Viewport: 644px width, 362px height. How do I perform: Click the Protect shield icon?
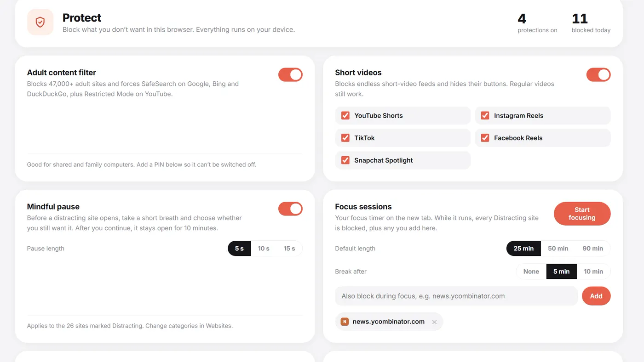(x=40, y=22)
